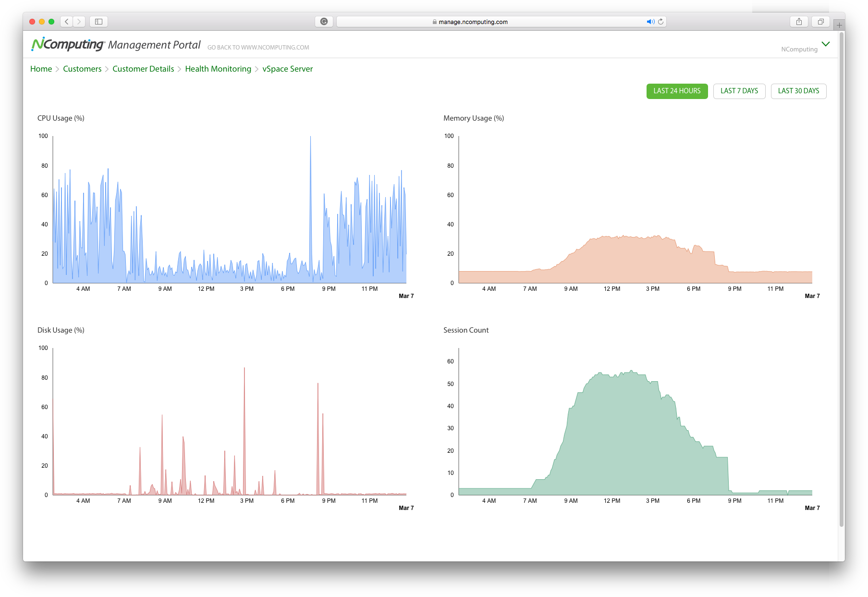Image resolution: width=868 pixels, height=597 pixels.
Task: Click the NComputing account name text
Action: [x=799, y=49]
